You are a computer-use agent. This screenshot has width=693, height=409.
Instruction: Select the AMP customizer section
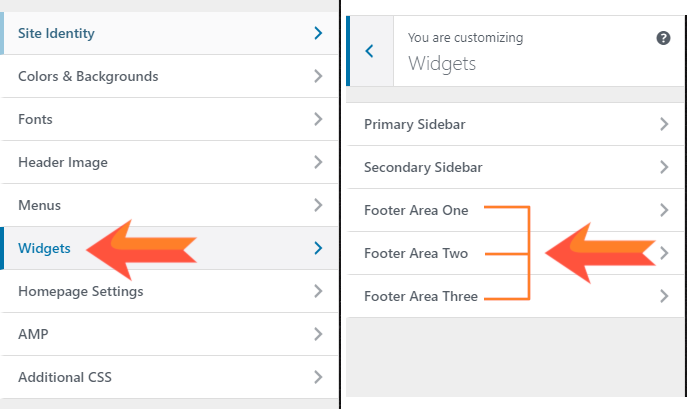[170, 334]
